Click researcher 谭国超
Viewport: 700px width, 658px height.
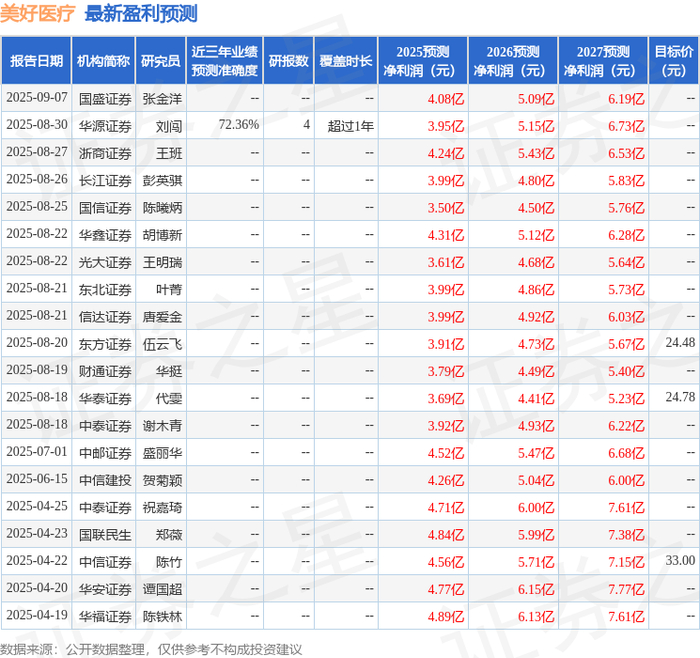click(162, 589)
